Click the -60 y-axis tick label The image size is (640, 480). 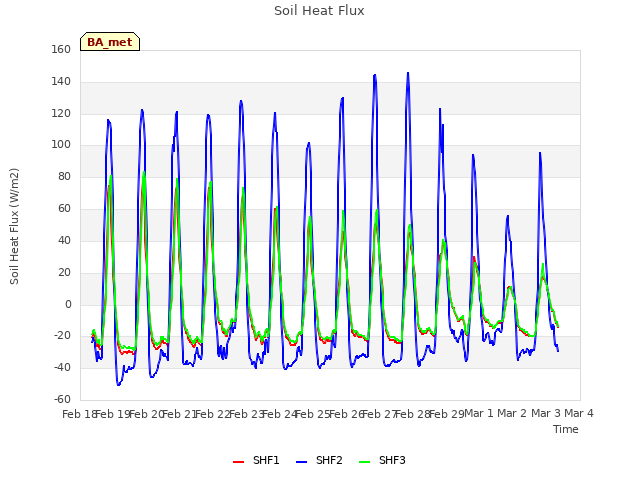tap(62, 400)
